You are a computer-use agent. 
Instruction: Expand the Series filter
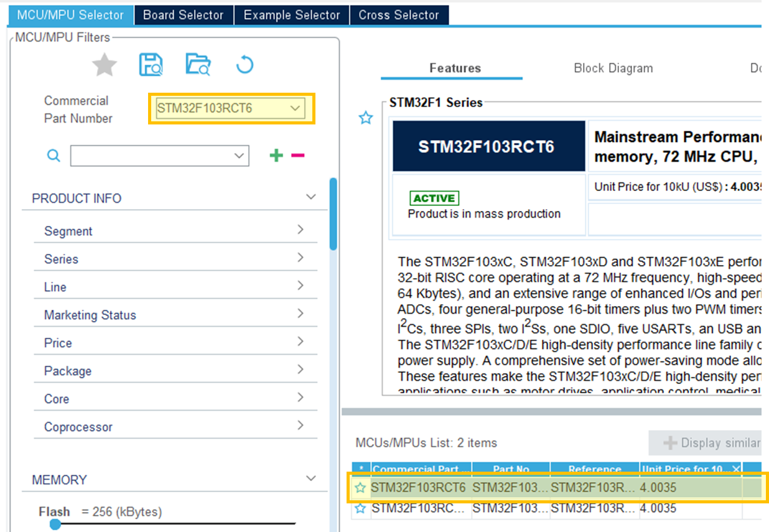tap(301, 258)
